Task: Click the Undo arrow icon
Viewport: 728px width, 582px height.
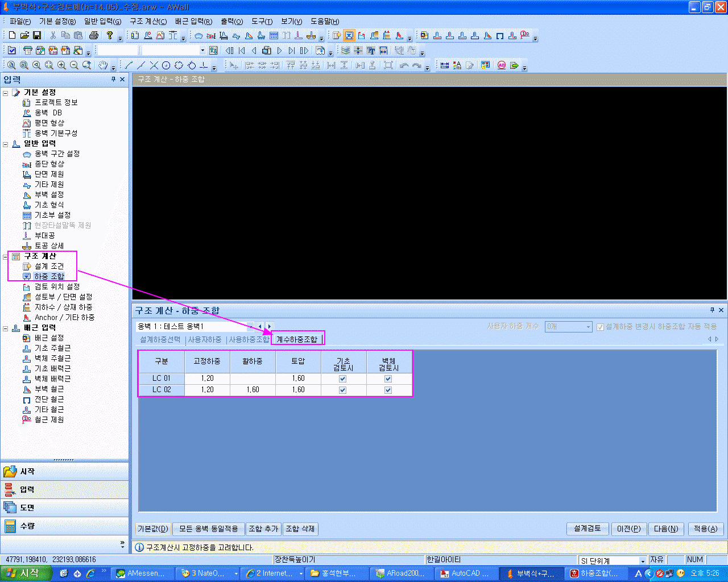Action: click(404, 65)
